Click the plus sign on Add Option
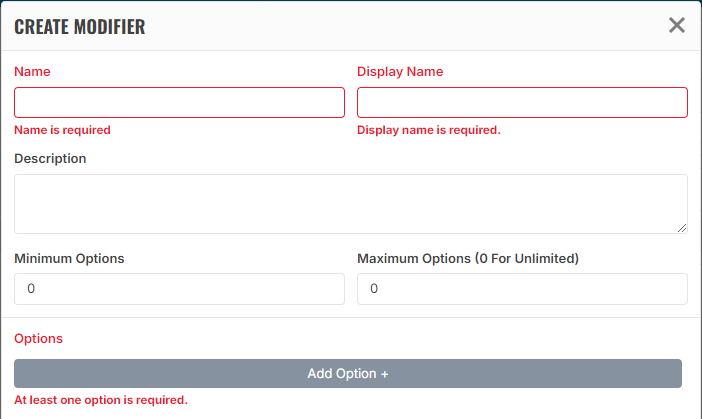702x419 pixels. pos(384,374)
